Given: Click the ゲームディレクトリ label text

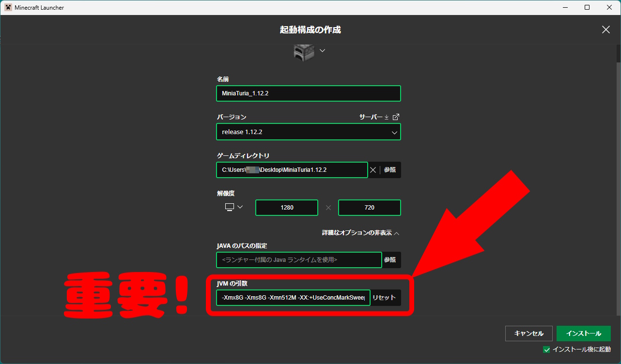Looking at the screenshot, I should click(243, 155).
